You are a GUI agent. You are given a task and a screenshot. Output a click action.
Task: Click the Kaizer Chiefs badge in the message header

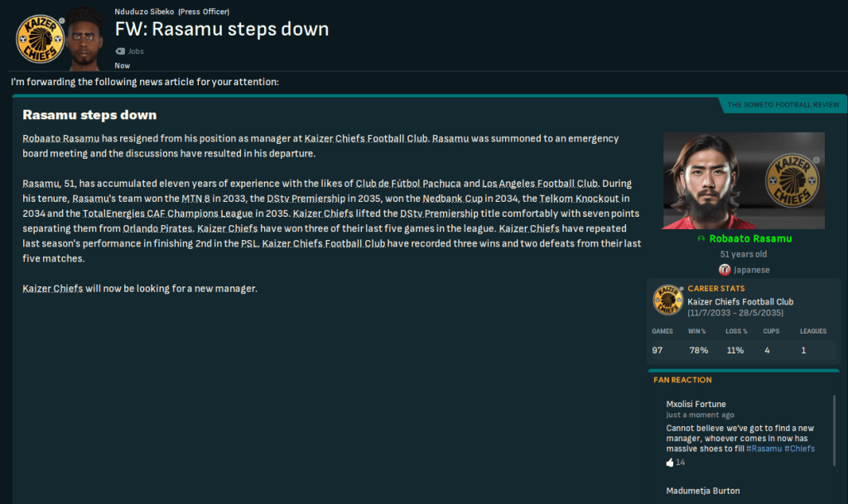point(40,37)
